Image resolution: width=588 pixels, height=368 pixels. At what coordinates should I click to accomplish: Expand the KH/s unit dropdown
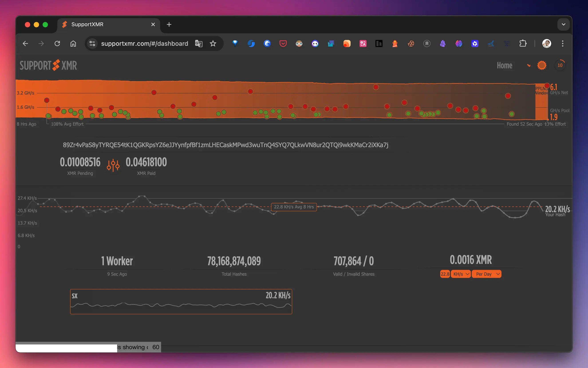pos(461,274)
